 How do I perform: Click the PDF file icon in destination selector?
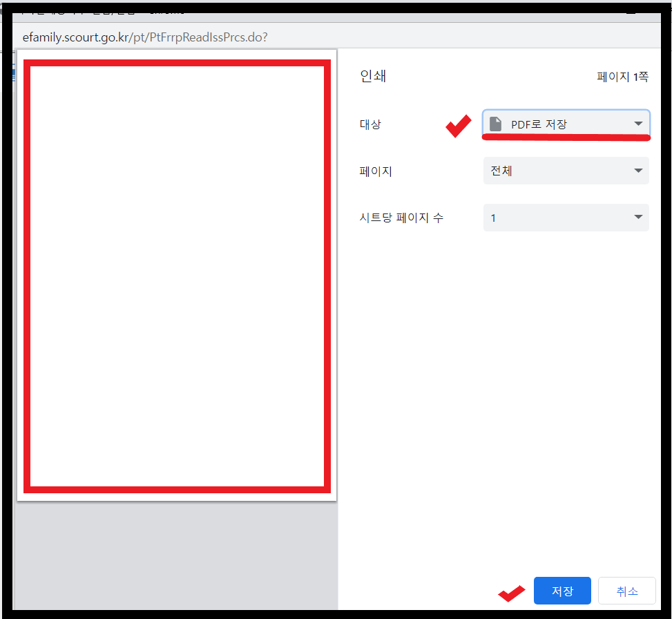tap(496, 124)
